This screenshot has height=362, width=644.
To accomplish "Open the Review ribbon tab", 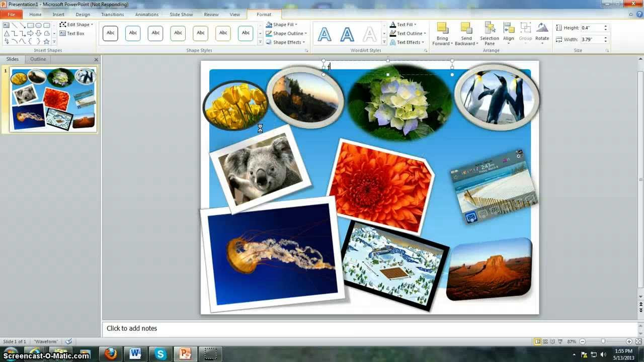I will tap(211, 15).
